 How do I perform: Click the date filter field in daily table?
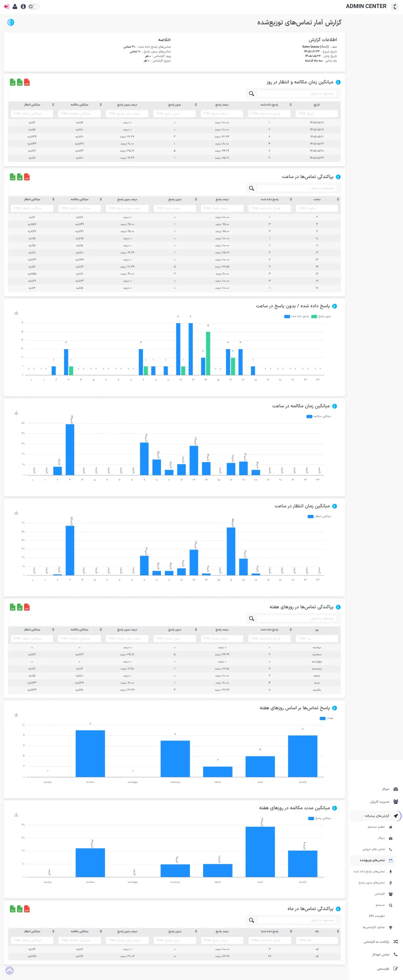317,113
